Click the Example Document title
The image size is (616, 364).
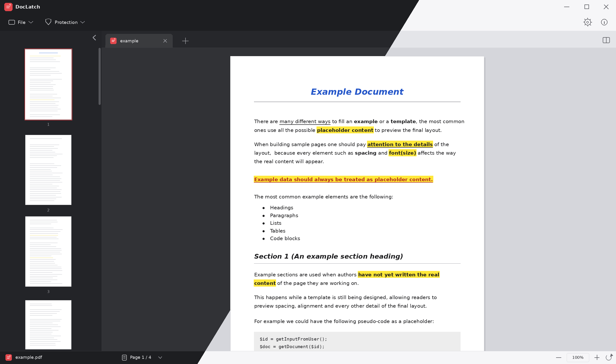(x=357, y=92)
